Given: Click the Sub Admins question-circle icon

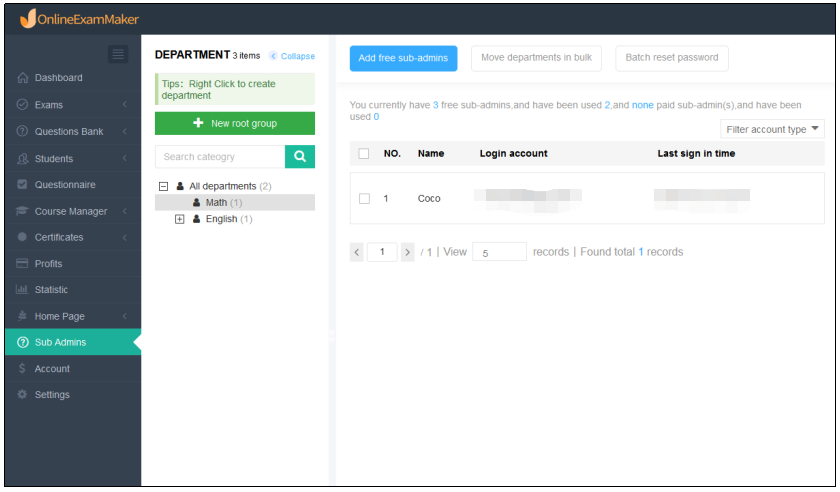Looking at the screenshot, I should 22,342.
